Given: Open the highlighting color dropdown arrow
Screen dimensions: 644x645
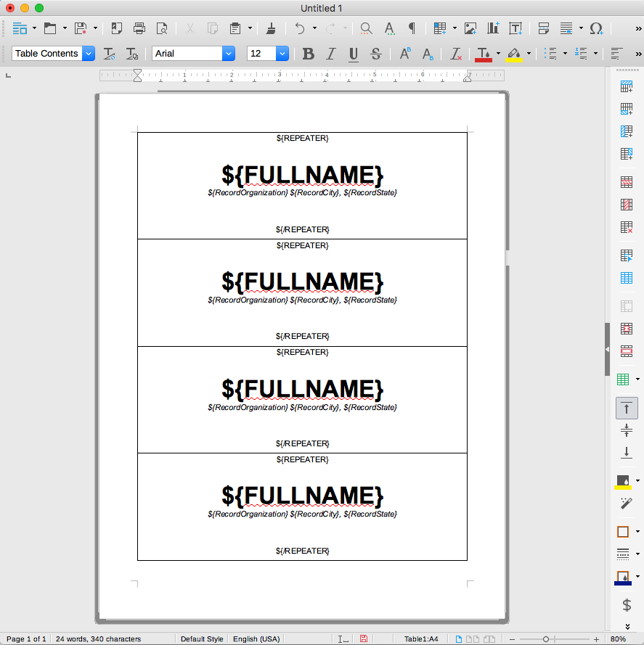Looking at the screenshot, I should pyautogui.click(x=529, y=54).
